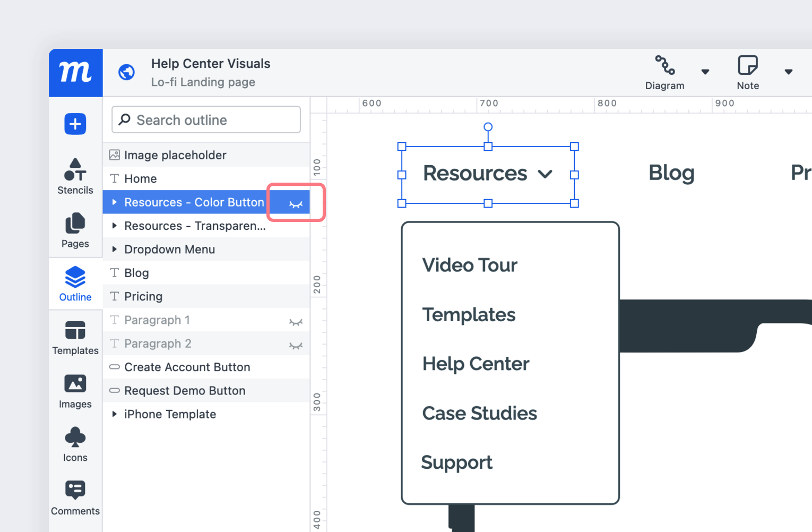Select the Diagram tool
This screenshot has height=532, width=812.
[664, 73]
